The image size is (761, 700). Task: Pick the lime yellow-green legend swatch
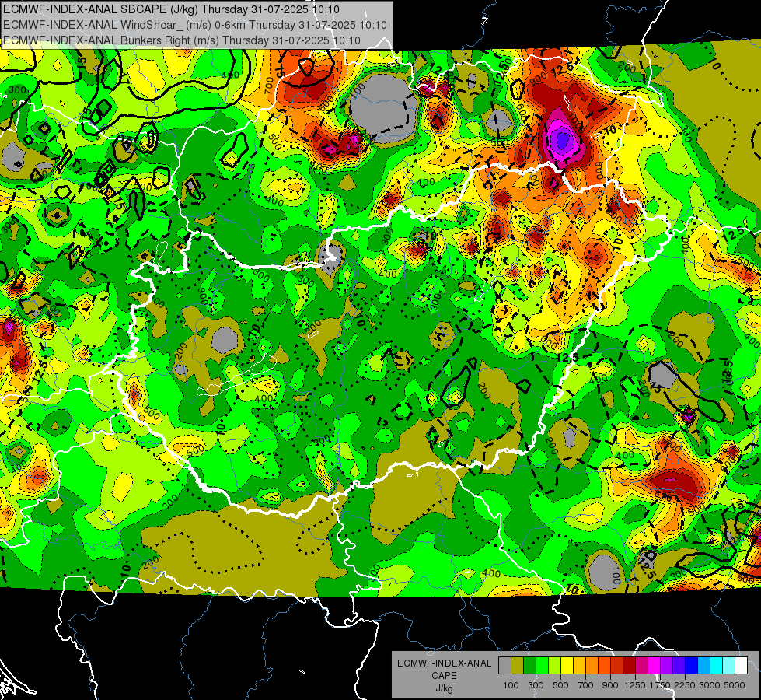click(x=554, y=665)
